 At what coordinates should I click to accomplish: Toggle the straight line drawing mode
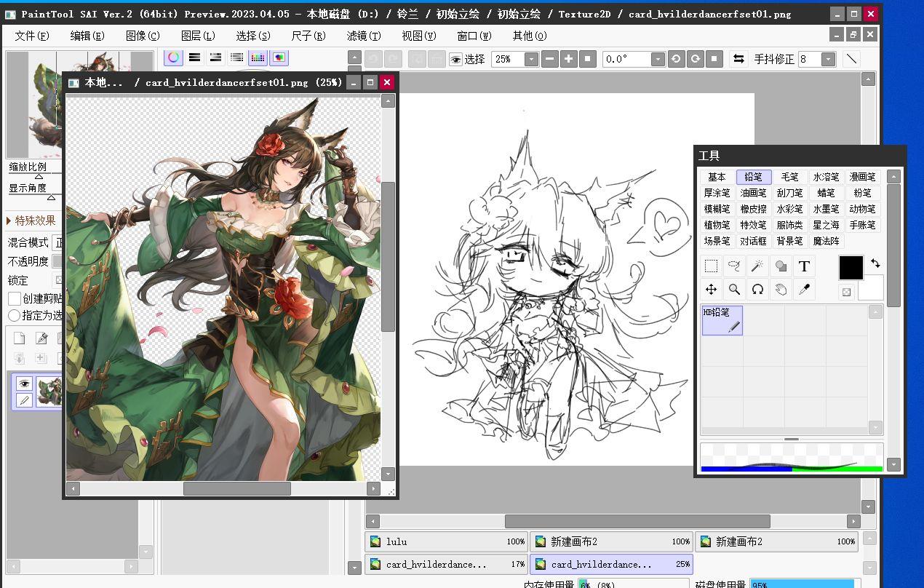click(x=851, y=59)
